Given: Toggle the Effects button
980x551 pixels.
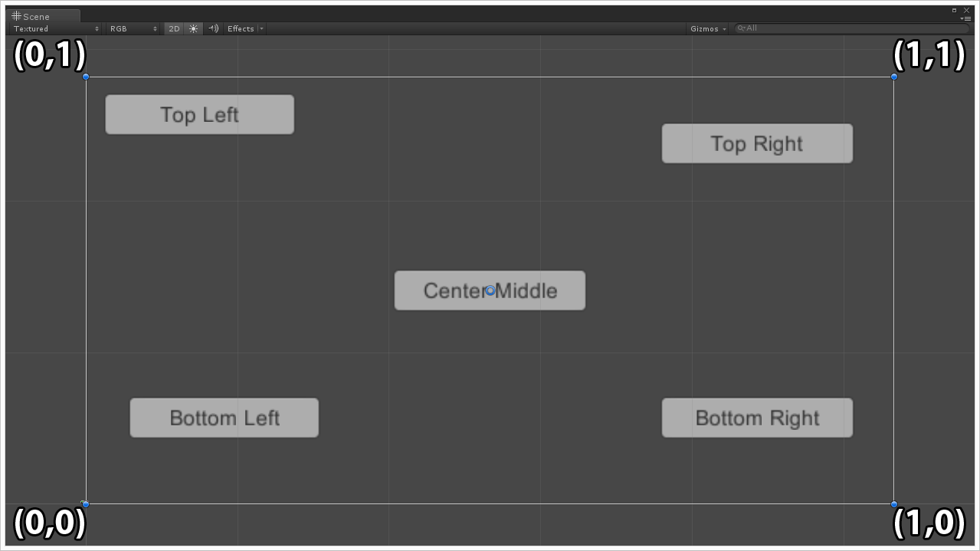Looking at the screenshot, I should 241,28.
